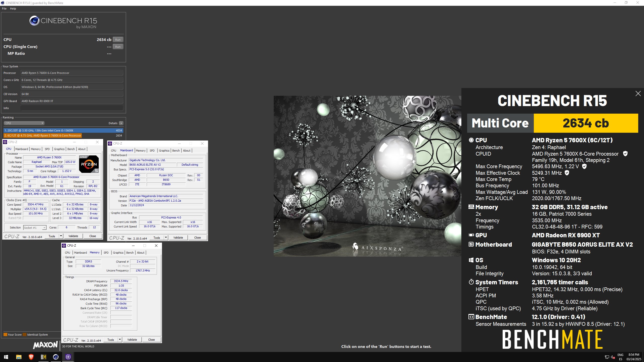This screenshot has width=644, height=362.
Task: Click the Info input field
Action: click(72, 108)
